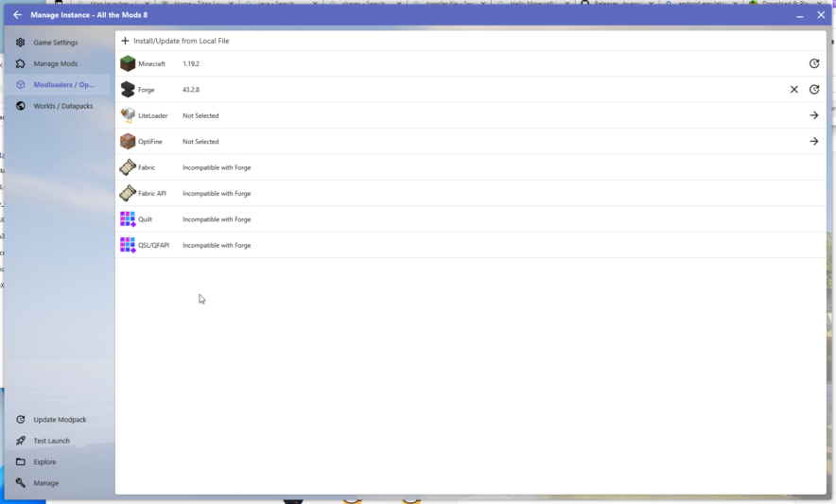The width and height of the screenshot is (836, 504).
Task: Expand LiteLoader selection arrow
Action: pyautogui.click(x=814, y=115)
